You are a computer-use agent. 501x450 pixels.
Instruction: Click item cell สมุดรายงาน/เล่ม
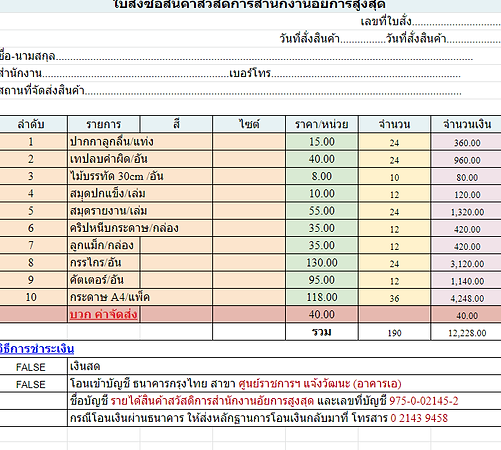pos(140,211)
